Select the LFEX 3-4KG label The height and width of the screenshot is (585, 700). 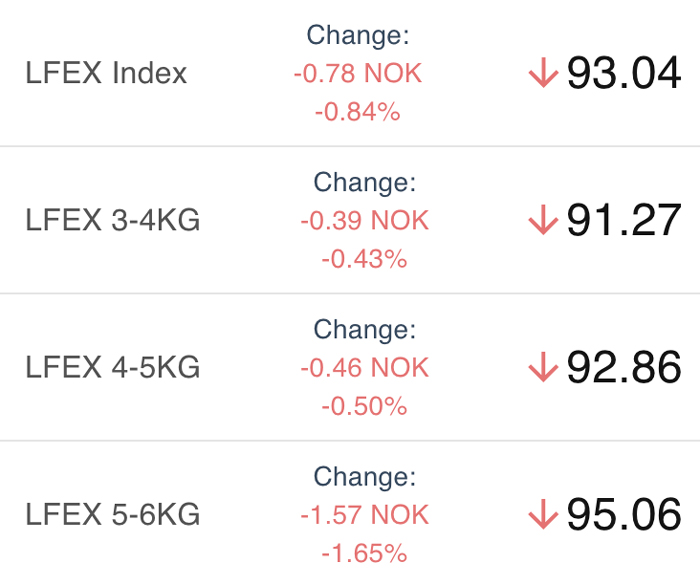(x=112, y=220)
